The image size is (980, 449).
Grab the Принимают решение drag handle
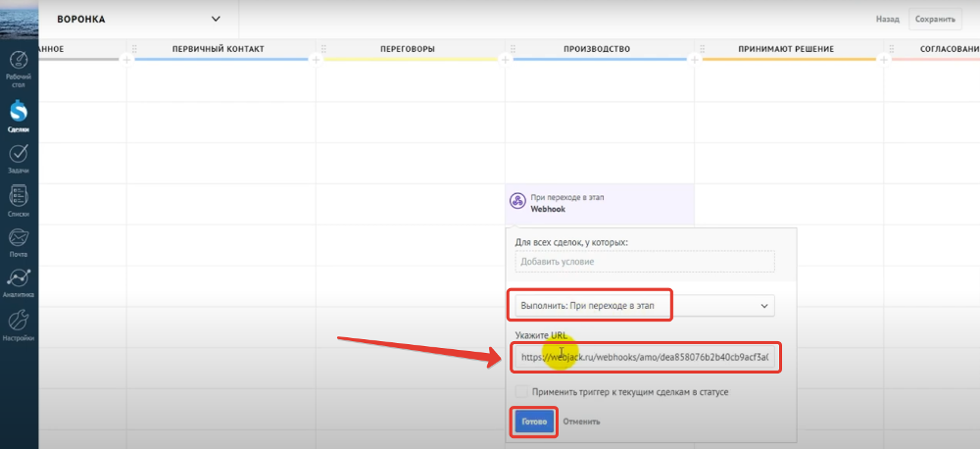[x=703, y=49]
